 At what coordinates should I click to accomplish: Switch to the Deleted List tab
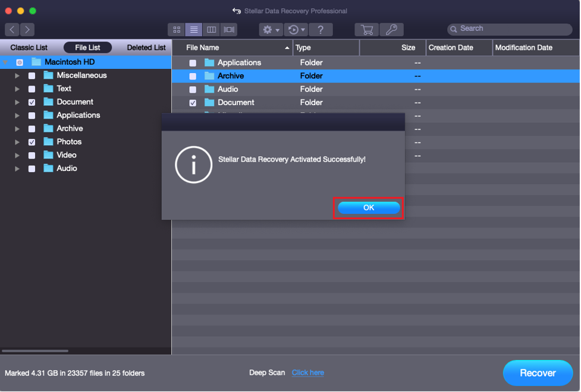click(146, 48)
